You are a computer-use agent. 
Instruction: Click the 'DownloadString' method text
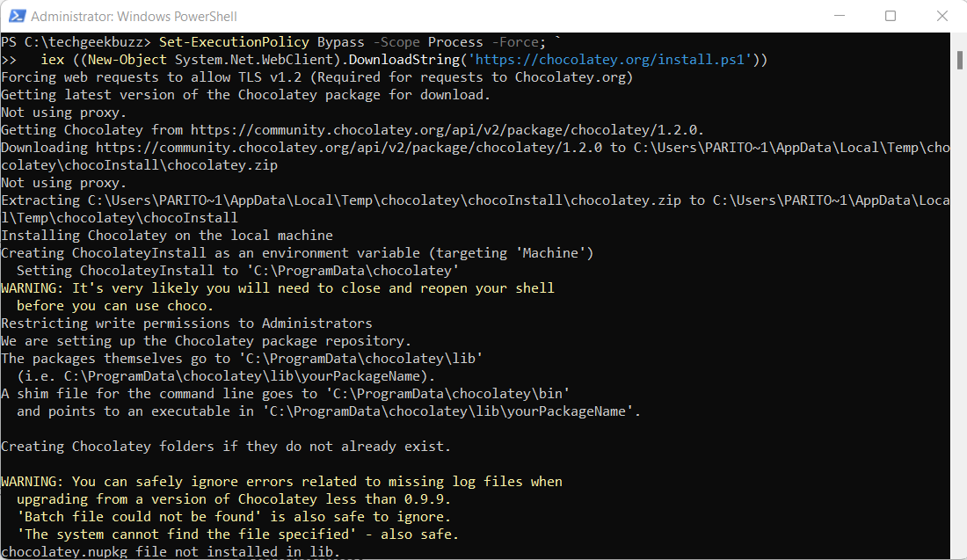point(404,60)
